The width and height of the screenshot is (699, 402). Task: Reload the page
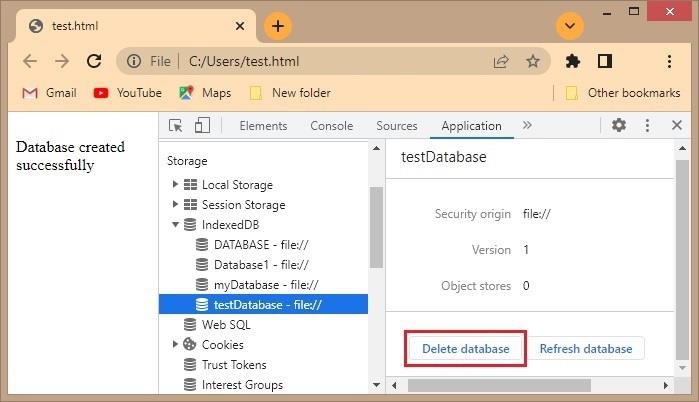coord(94,61)
